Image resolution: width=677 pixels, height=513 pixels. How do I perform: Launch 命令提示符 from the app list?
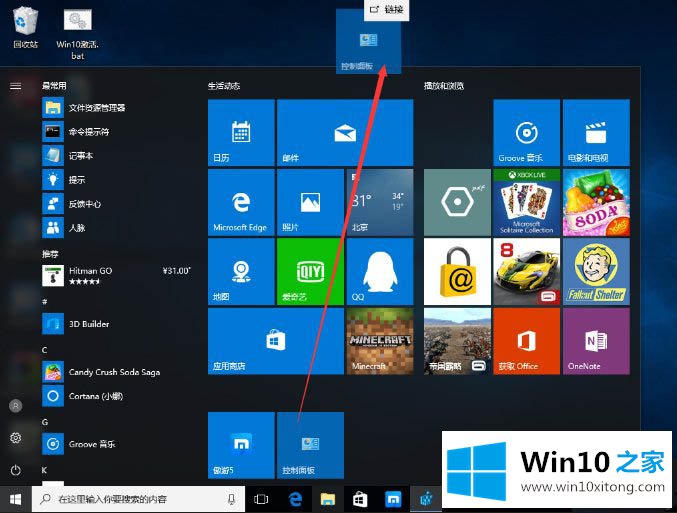pos(117,132)
